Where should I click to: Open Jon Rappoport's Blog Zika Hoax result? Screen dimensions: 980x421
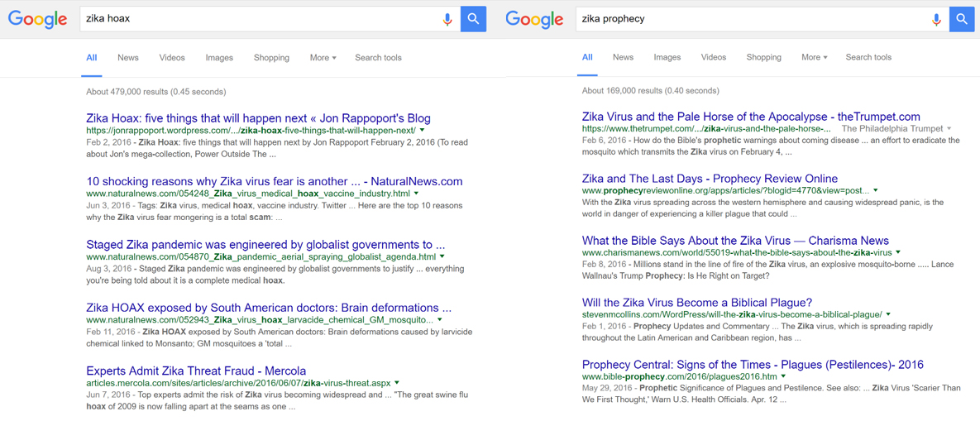[x=258, y=118]
